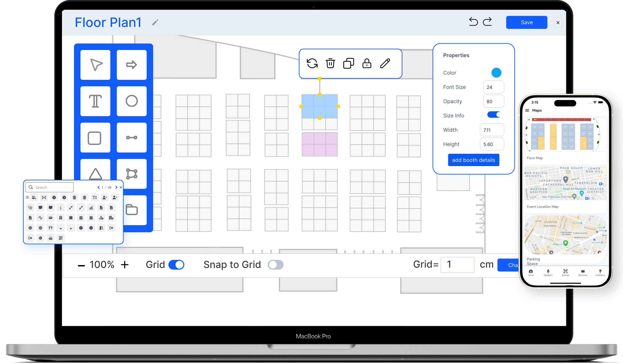Screen dimensions: 623x364
Task: Choose the Text tool
Action: [x=95, y=101]
